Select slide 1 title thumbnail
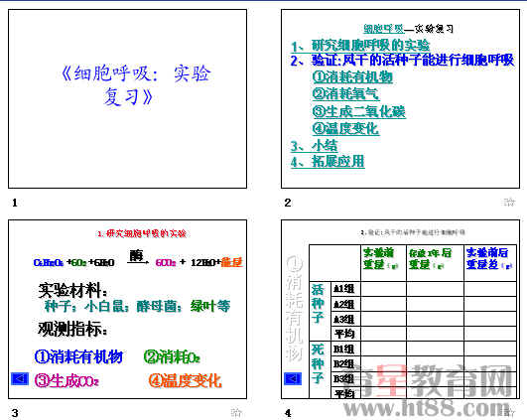The image size is (527, 420). click(127, 99)
